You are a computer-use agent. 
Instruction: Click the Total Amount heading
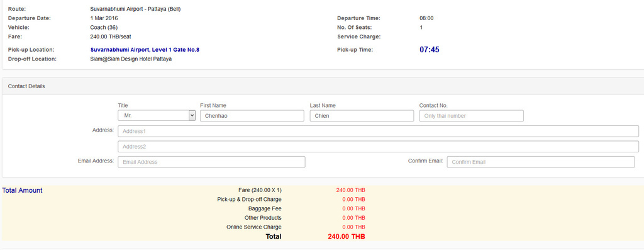coord(22,190)
